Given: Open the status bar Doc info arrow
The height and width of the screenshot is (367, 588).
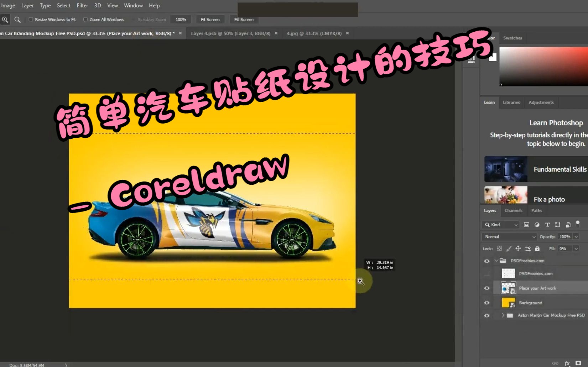Looking at the screenshot, I should point(66,365).
